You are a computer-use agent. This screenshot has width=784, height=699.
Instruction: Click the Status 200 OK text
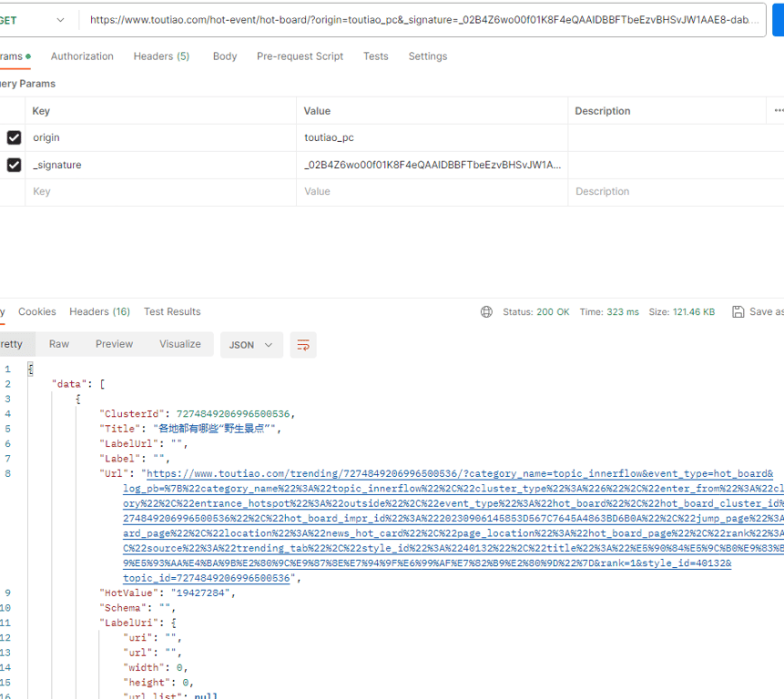[536, 312]
